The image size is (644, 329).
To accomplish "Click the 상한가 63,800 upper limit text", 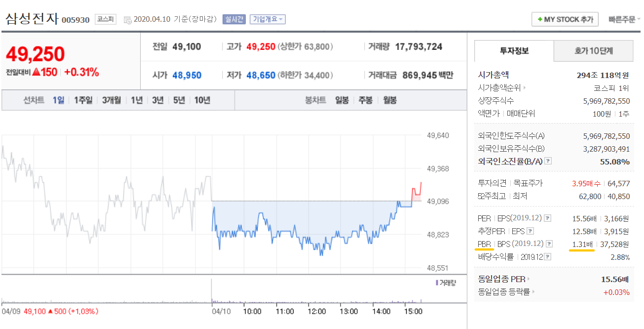I will pyautogui.click(x=305, y=47).
